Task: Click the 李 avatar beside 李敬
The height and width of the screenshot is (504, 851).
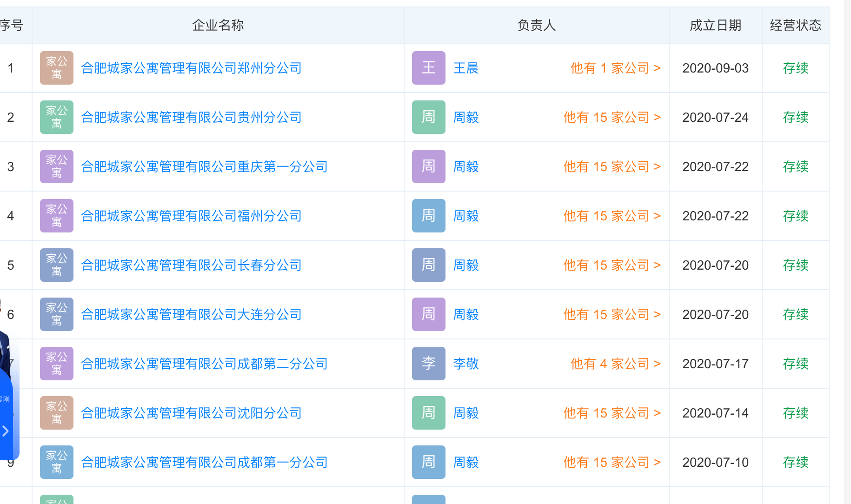Action: point(429,364)
